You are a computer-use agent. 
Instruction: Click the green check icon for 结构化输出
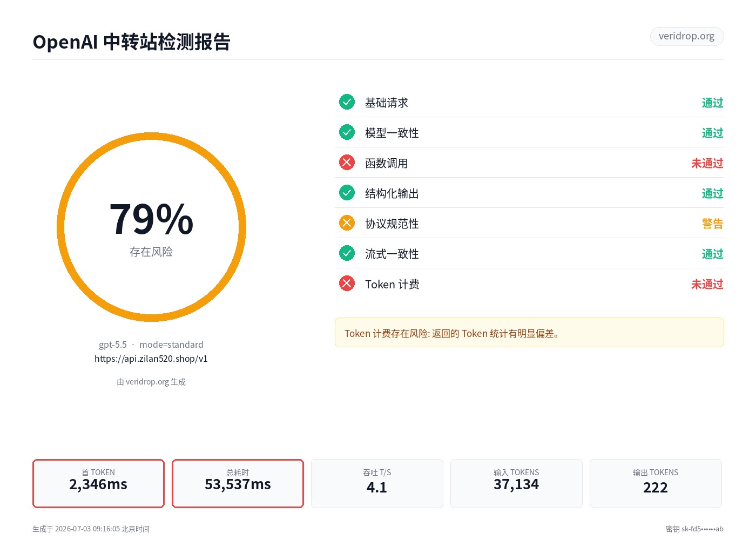347,193
